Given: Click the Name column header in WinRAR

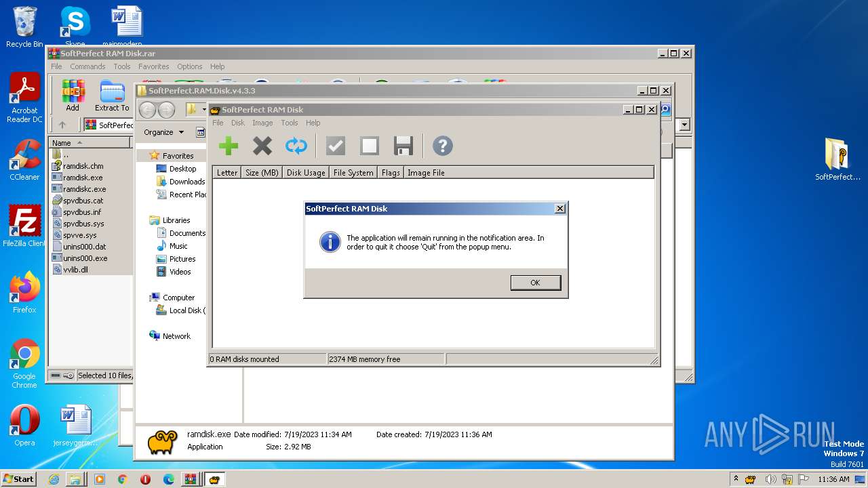Looking at the screenshot, I should (90, 142).
